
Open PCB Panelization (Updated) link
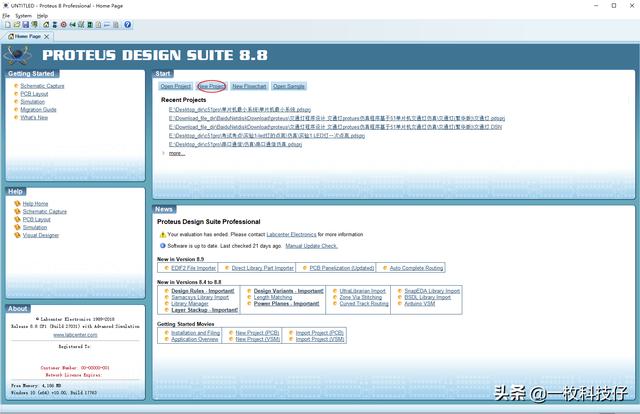(342, 268)
